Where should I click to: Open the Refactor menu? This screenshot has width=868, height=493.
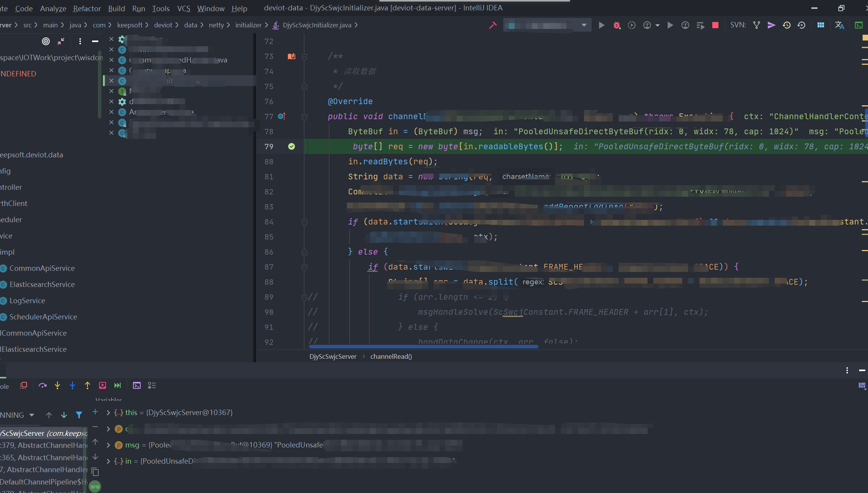point(87,8)
